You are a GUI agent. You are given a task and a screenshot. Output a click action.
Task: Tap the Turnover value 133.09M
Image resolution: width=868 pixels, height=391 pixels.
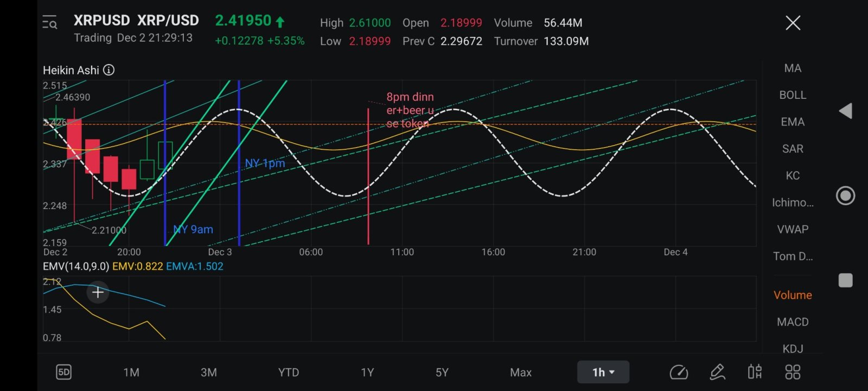click(566, 41)
